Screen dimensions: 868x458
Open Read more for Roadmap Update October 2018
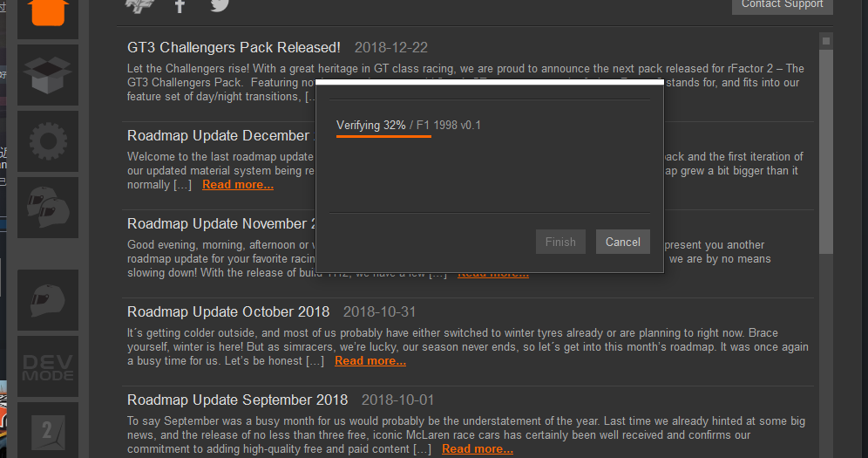[370, 361]
